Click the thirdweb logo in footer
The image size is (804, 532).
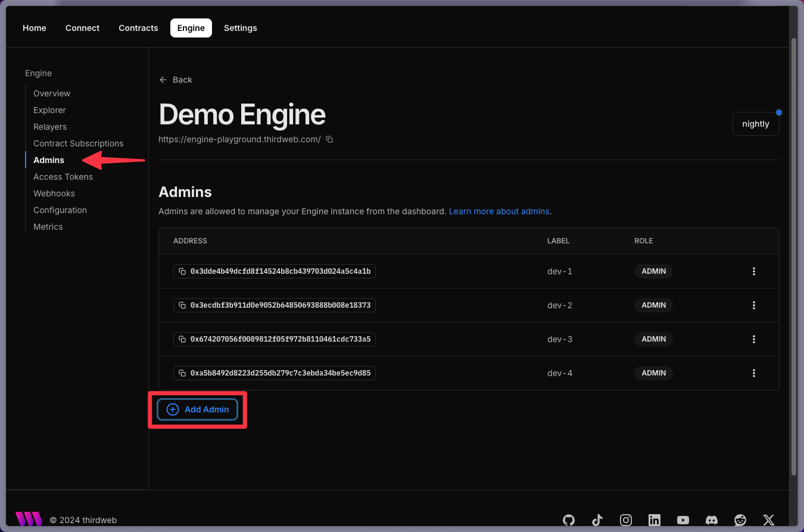(29, 519)
